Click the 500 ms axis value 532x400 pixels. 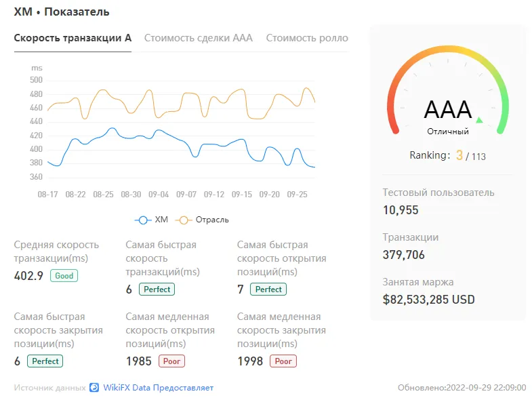[36, 80]
